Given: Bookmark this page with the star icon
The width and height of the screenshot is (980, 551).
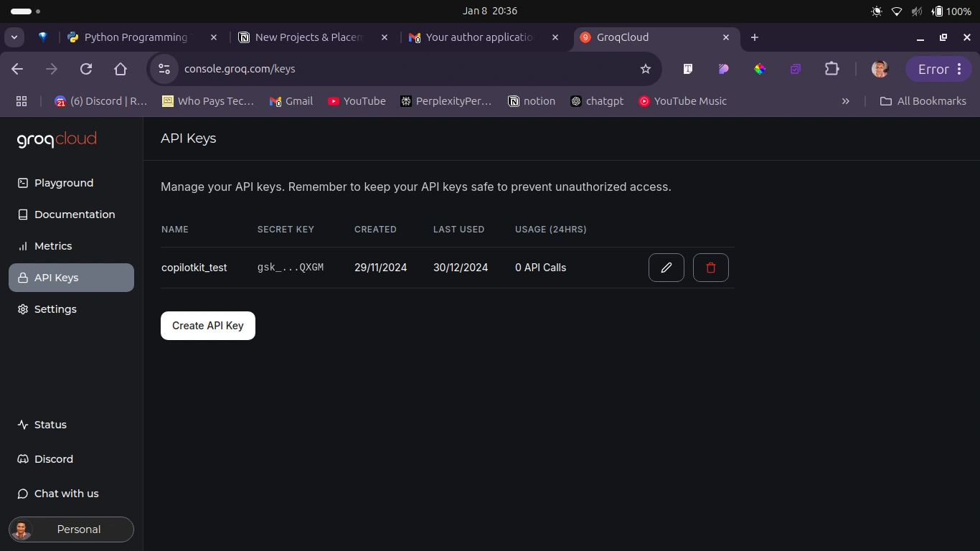Looking at the screenshot, I should [x=646, y=69].
